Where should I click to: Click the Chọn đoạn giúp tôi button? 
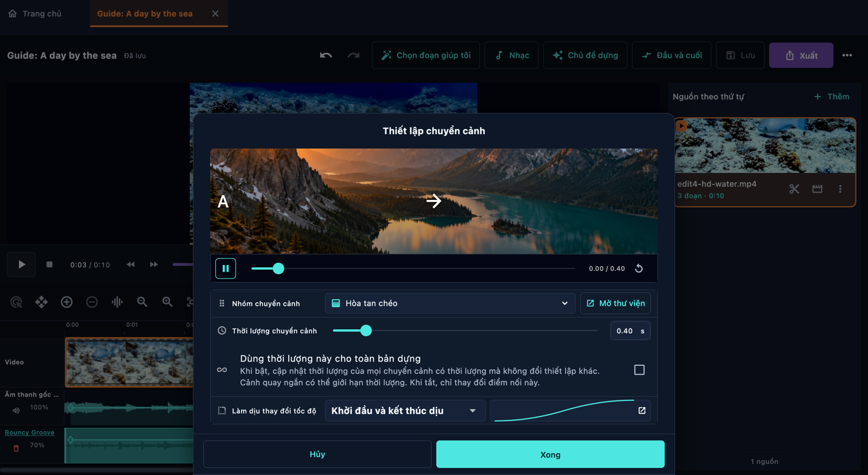coord(426,55)
